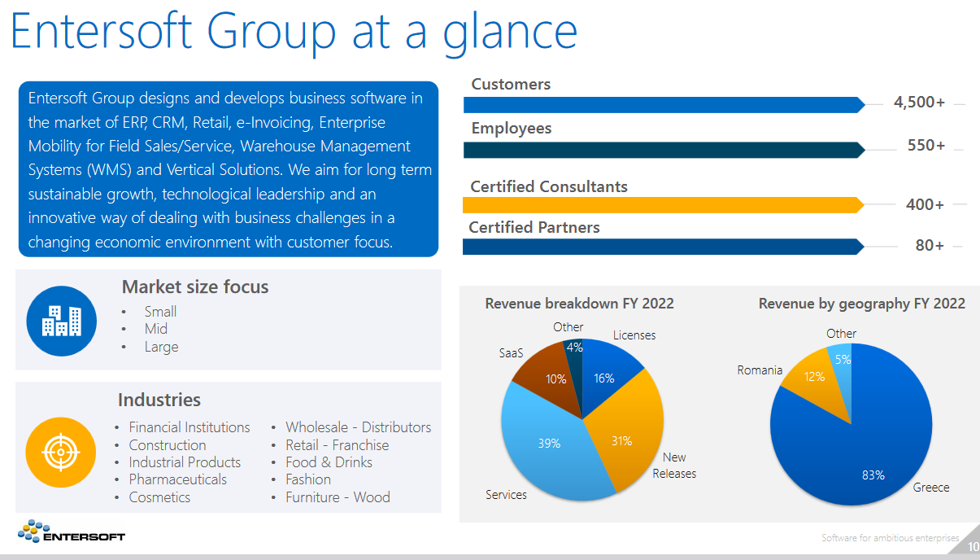Click the blue buildings market size icon
The image size is (980, 560).
pyautogui.click(x=62, y=322)
